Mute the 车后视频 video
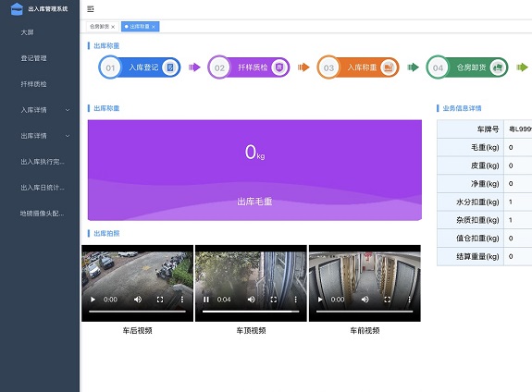This screenshot has width=532, height=392. click(138, 300)
